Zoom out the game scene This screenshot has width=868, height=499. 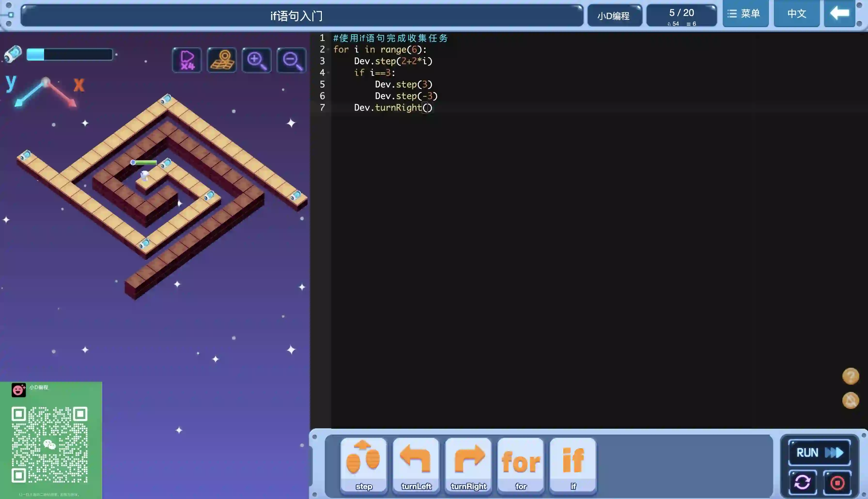pyautogui.click(x=292, y=60)
